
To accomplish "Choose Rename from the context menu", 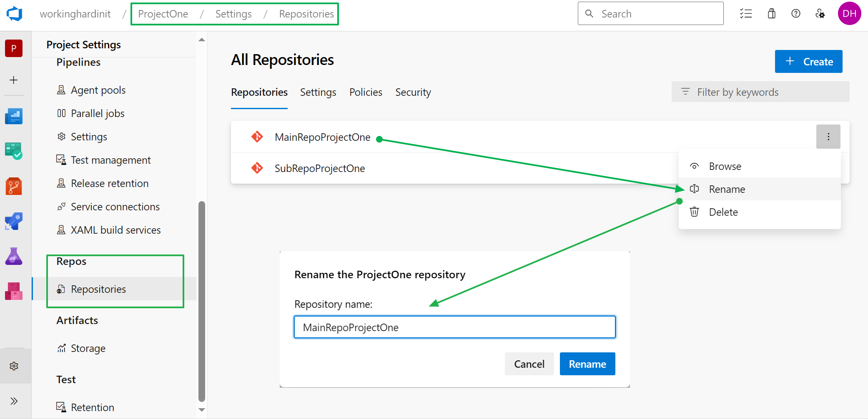I will pos(760,189).
